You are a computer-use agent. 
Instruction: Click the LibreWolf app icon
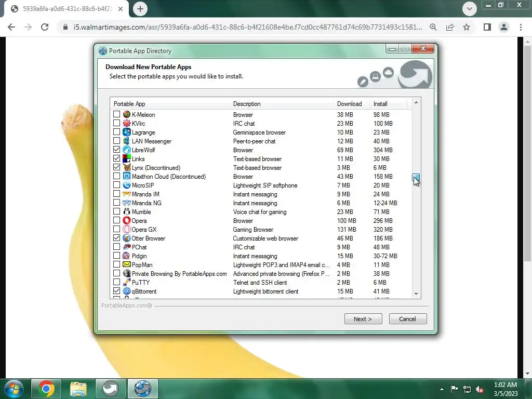tap(127, 150)
